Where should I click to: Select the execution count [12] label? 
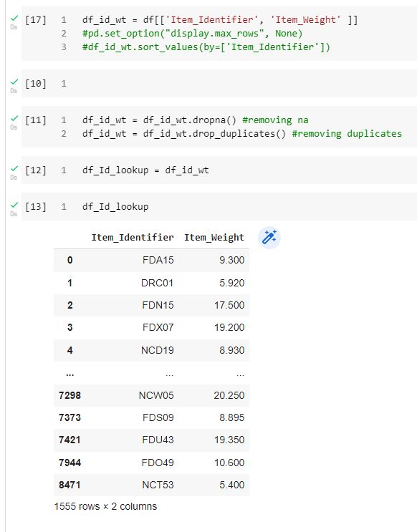[x=36, y=170]
